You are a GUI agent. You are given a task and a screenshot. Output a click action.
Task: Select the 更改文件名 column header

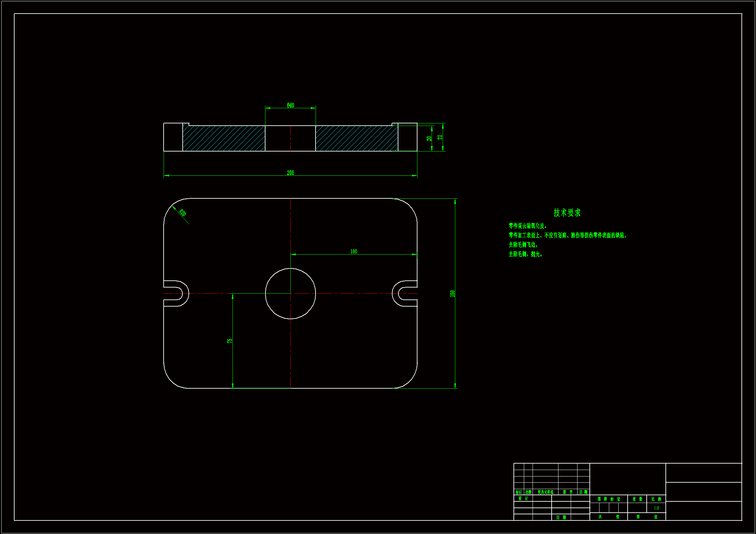tap(545, 492)
